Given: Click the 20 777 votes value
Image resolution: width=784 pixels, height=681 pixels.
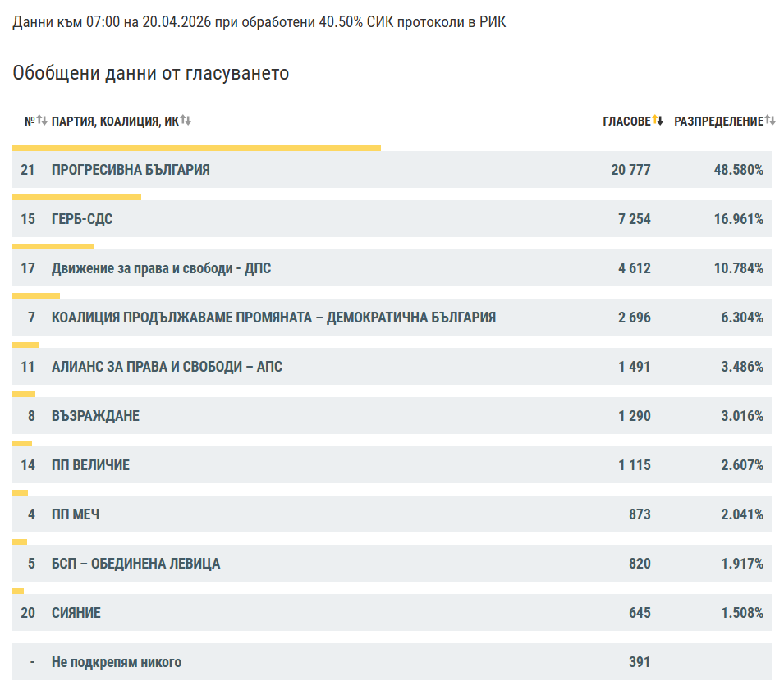Looking at the screenshot, I should coord(630,170).
